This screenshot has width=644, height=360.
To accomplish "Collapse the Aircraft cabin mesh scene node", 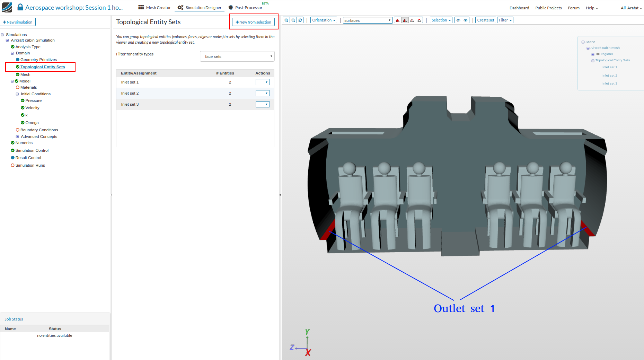I will [588, 48].
